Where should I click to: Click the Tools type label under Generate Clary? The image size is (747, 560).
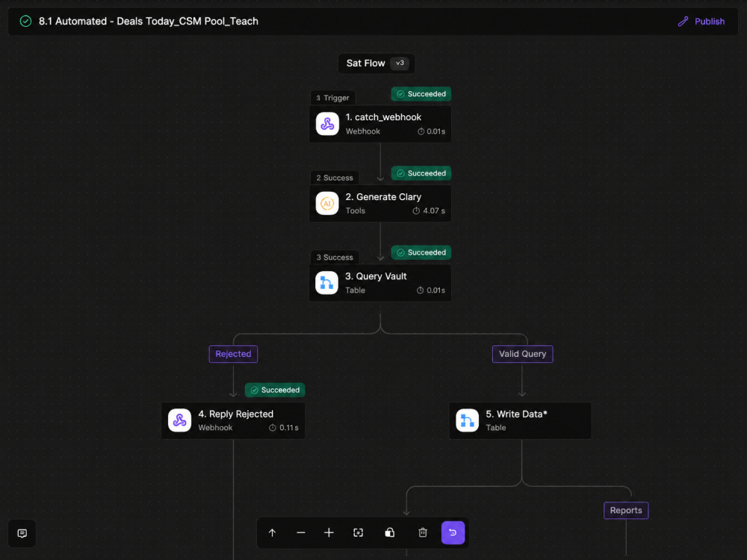pos(356,211)
